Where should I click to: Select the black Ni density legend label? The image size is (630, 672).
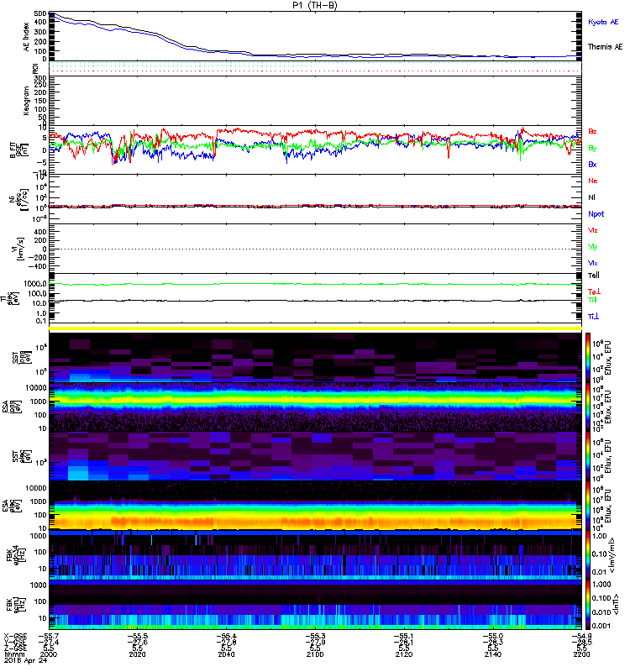(x=591, y=197)
